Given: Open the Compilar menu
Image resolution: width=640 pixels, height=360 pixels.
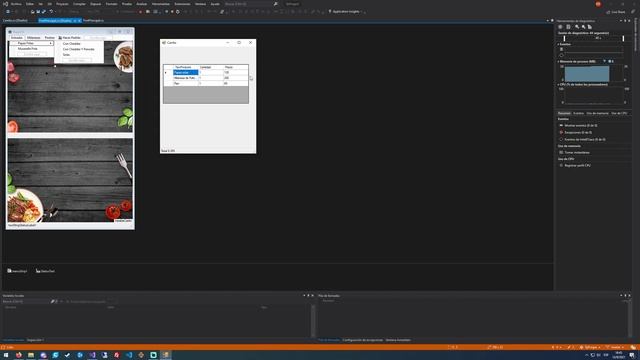Looking at the screenshot, I should pyautogui.click(x=79, y=4).
